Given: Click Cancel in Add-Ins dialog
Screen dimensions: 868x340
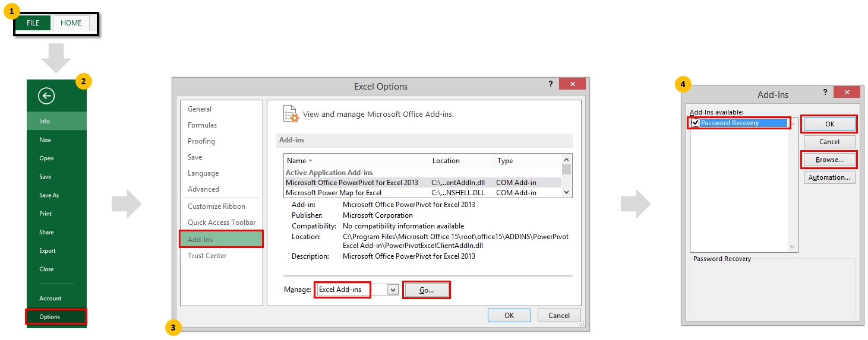Looking at the screenshot, I should 829,142.
